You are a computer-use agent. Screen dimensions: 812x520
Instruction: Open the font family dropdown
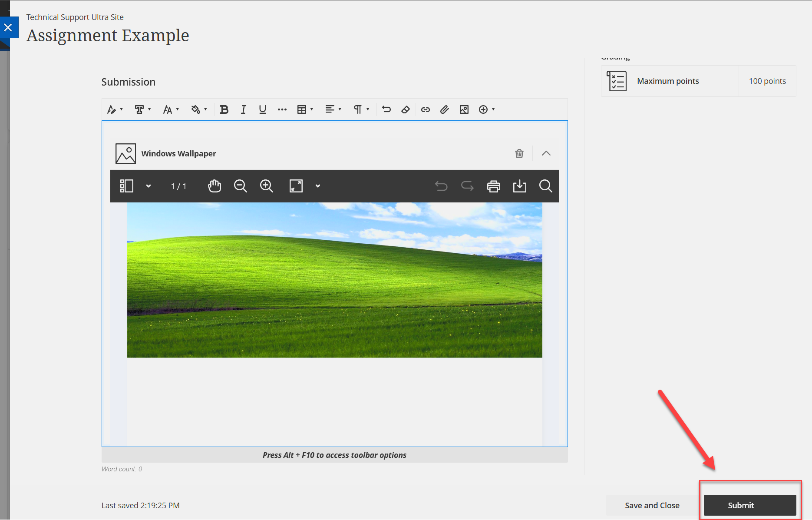142,109
